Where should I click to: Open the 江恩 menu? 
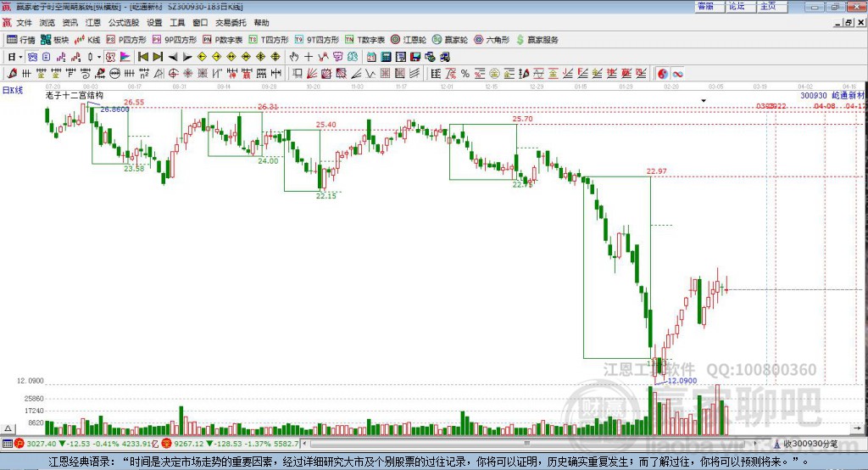[93, 23]
